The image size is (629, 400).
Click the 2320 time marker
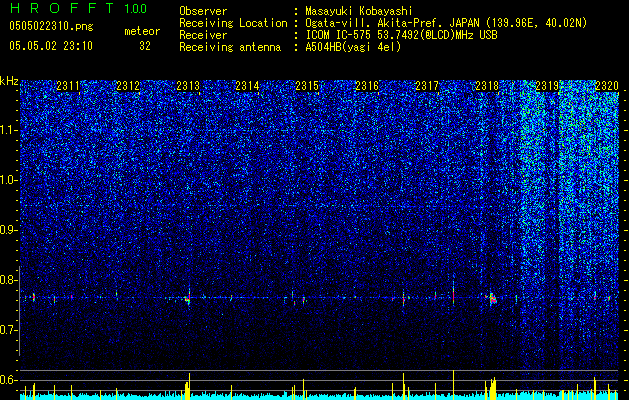[x=607, y=85]
